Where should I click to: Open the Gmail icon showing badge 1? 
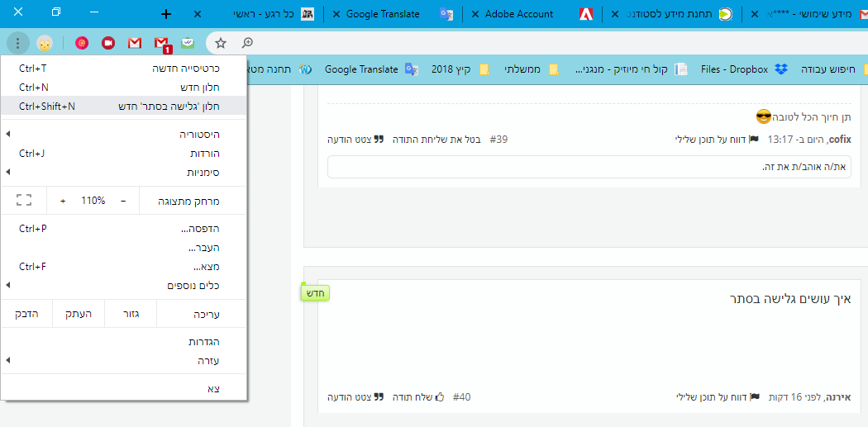tap(162, 44)
